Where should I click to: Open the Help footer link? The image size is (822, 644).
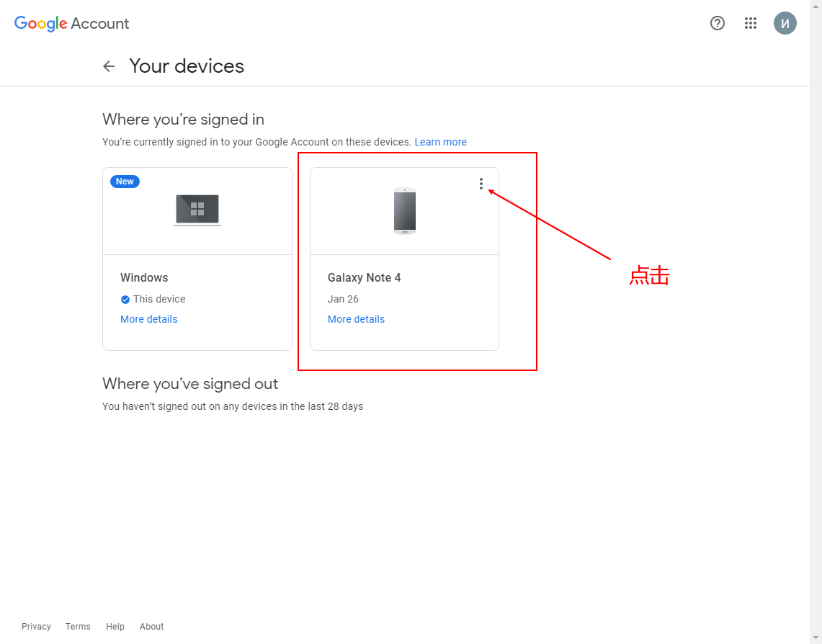click(x=115, y=626)
